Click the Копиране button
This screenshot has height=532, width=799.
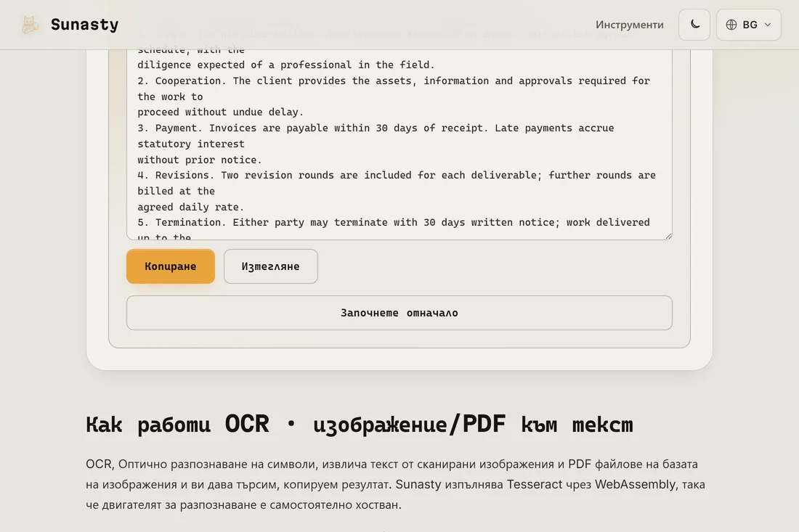tap(170, 266)
